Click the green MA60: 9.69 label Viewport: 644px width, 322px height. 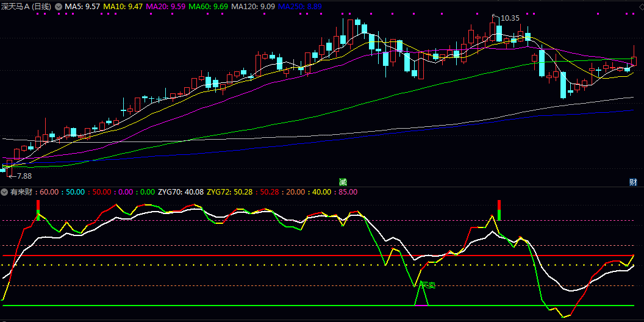tap(209, 7)
